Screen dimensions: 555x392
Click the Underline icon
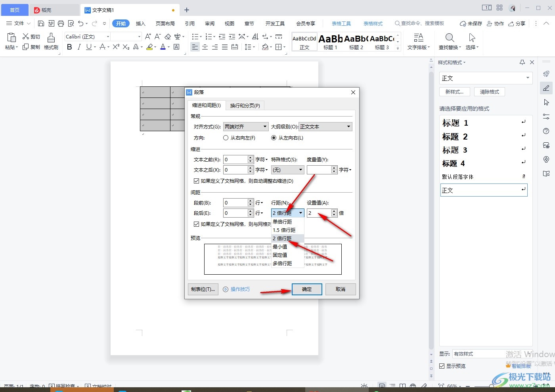coord(88,47)
